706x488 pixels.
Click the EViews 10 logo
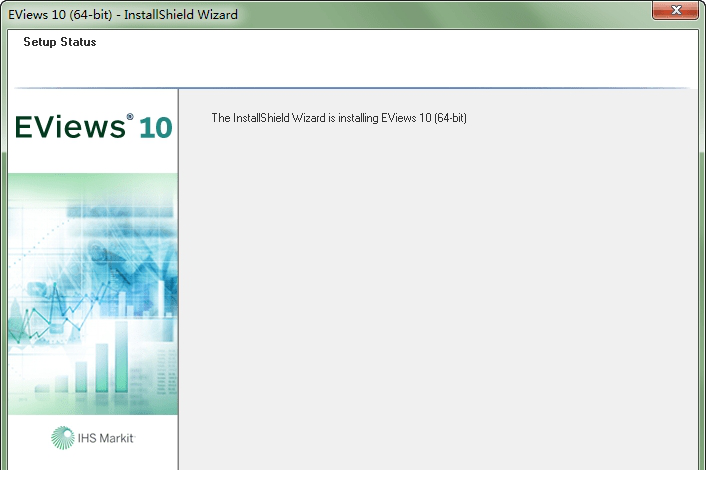94,127
